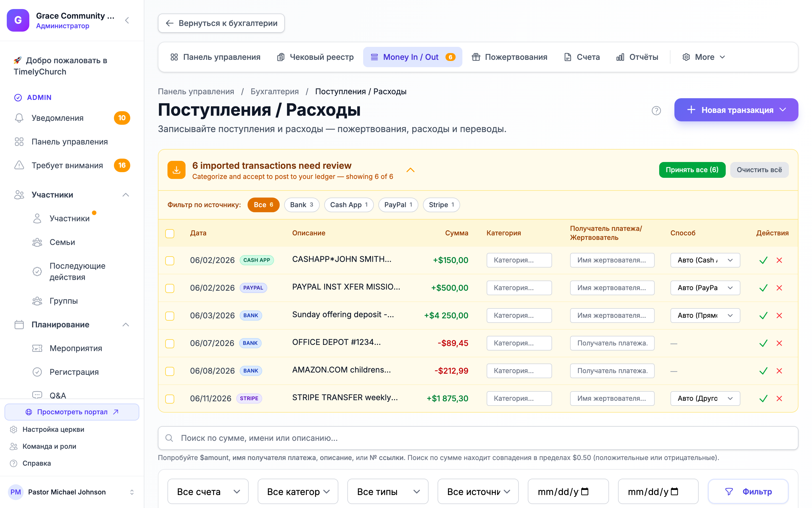Collapse the Планирование sidebar section
The height and width of the screenshot is (508, 812).
[125, 325]
